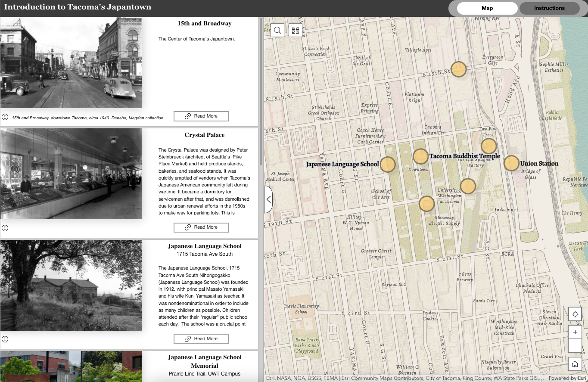
Task: Open the map search tool
Action: click(277, 30)
